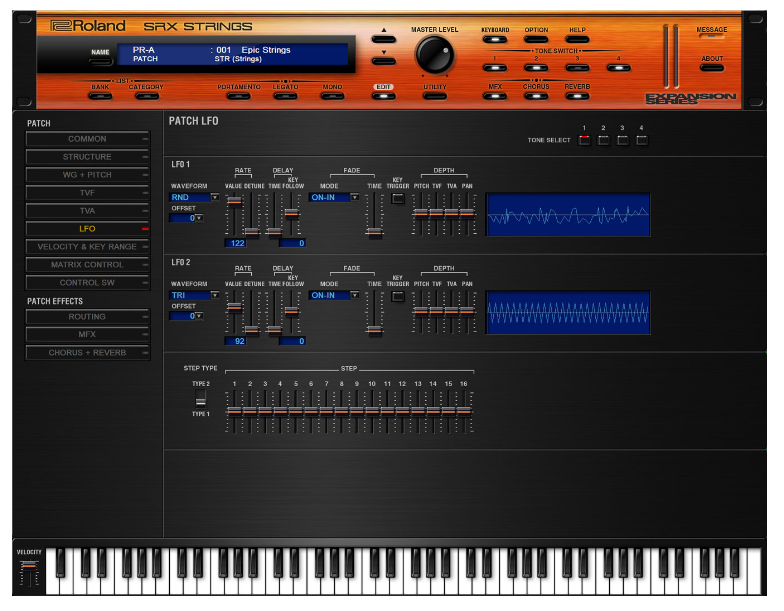Select tone 3 in Tone Select

pyautogui.click(x=622, y=140)
